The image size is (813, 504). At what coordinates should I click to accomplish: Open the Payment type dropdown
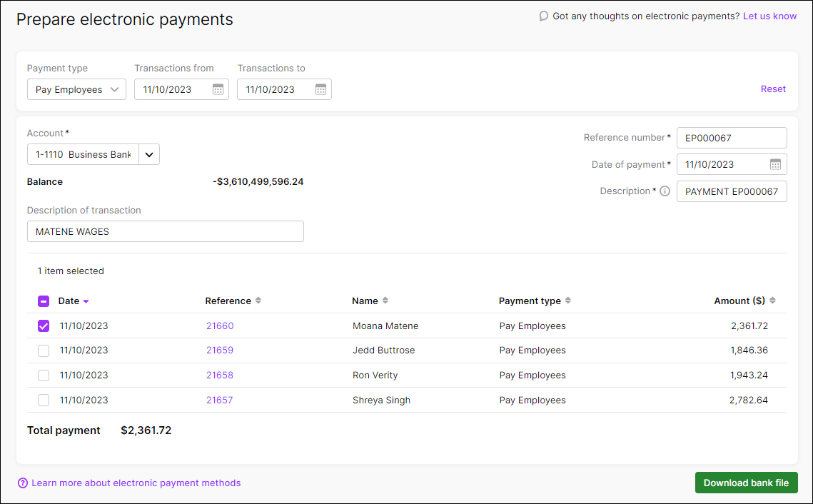(76, 89)
